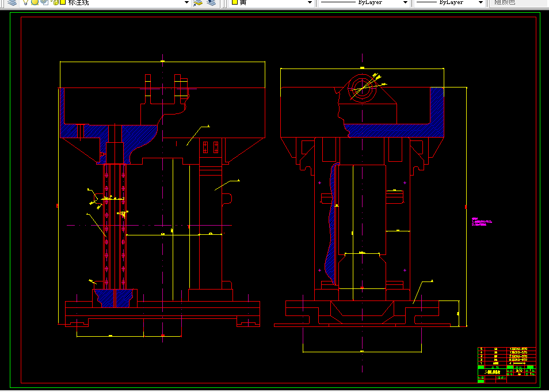Click the viewport freeze layer icon

click(44, 2)
